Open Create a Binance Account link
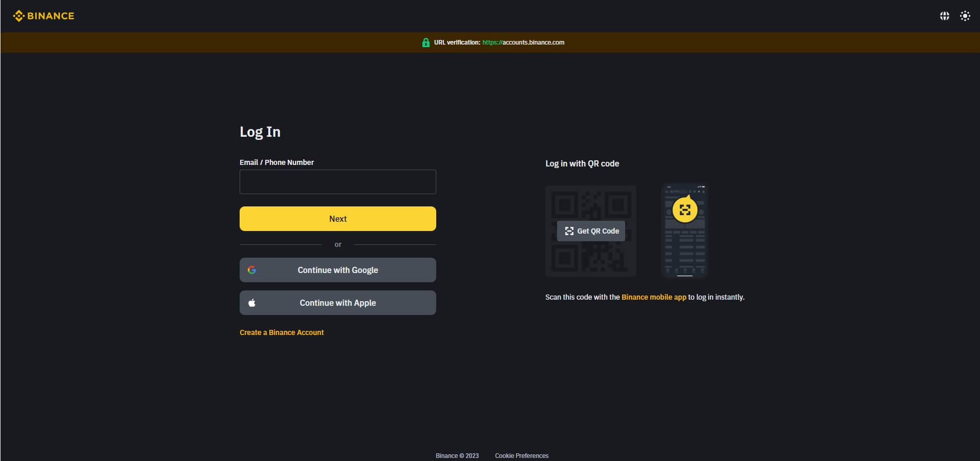The width and height of the screenshot is (980, 461). tap(282, 332)
